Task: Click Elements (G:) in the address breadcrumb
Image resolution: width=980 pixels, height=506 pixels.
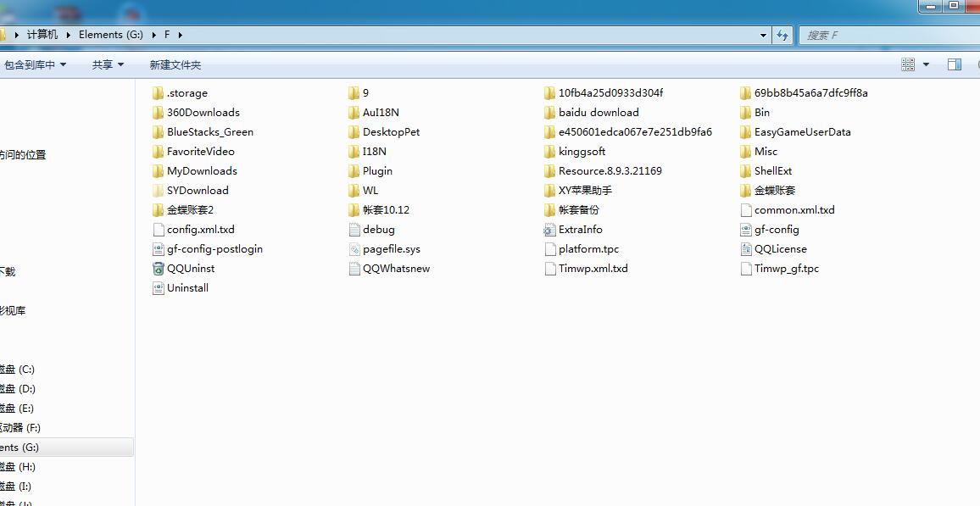Action: click(x=111, y=35)
